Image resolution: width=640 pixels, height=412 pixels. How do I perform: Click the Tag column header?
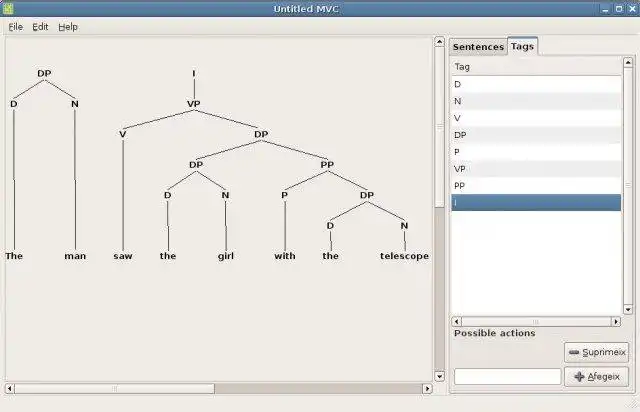tap(536, 67)
